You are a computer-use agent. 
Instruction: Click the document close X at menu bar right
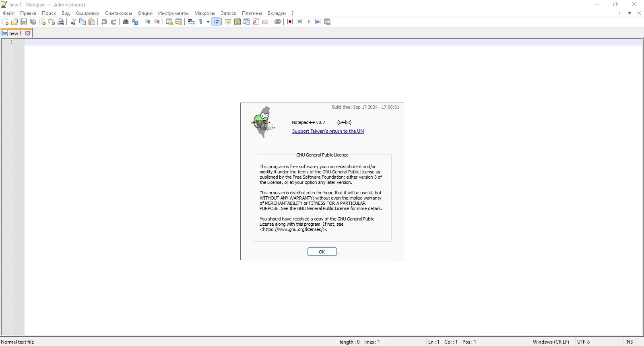(x=639, y=13)
